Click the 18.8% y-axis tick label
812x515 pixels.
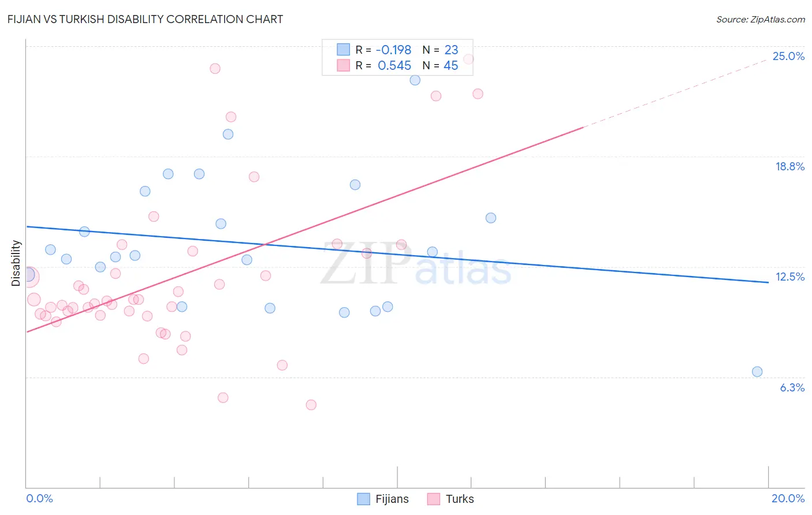click(x=789, y=166)
